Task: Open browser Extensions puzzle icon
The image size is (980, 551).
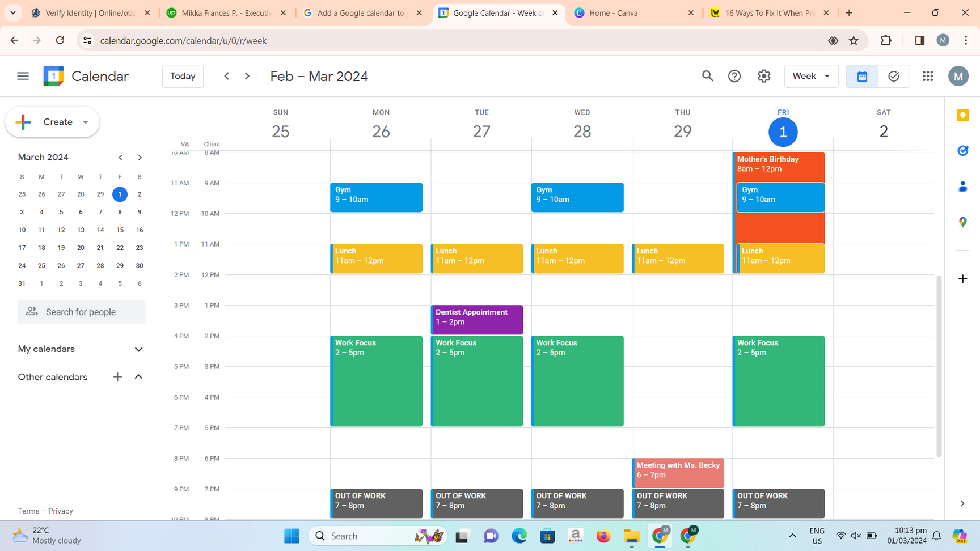Action: tap(886, 40)
